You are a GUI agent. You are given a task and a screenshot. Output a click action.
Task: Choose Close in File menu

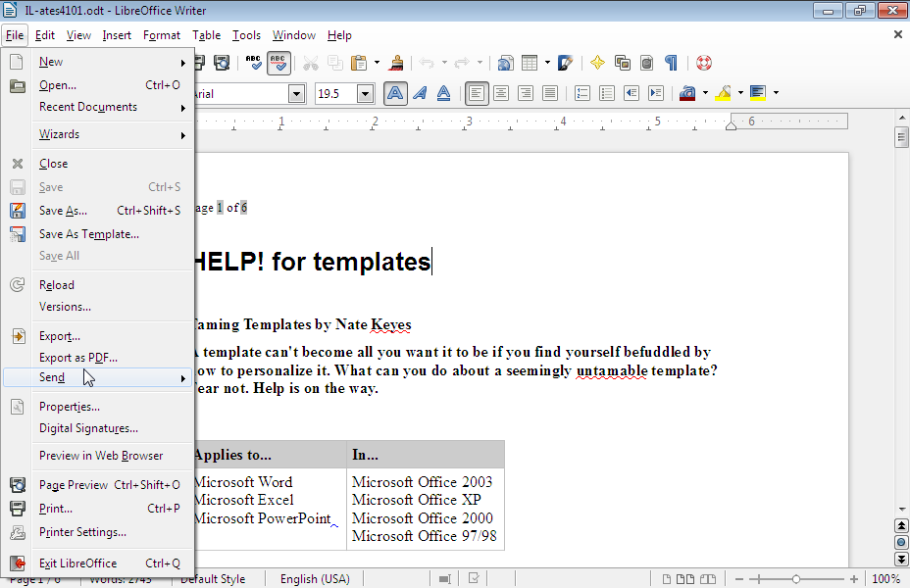pyautogui.click(x=97, y=164)
